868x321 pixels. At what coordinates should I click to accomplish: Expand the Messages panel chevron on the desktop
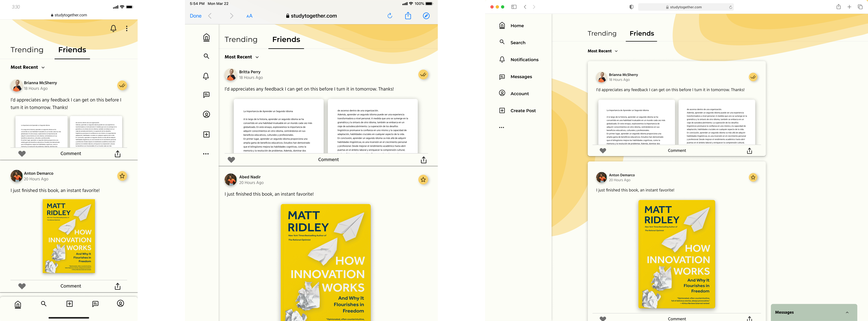(847, 312)
